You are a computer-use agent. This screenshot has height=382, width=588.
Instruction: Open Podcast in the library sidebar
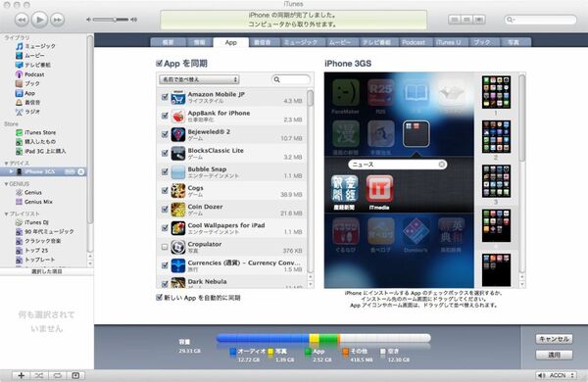point(30,74)
